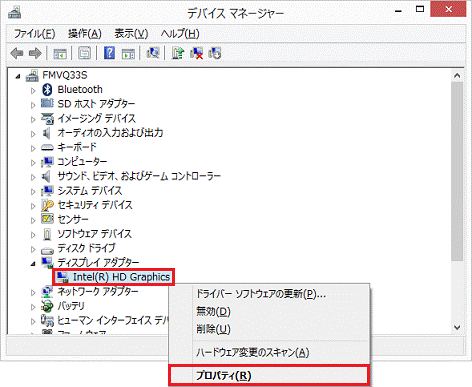Open the ファイル(F) menu
472x387 pixels.
(34, 34)
